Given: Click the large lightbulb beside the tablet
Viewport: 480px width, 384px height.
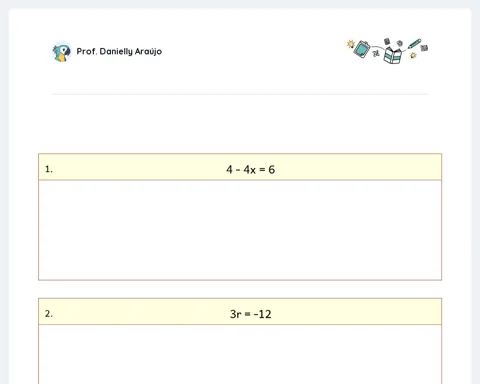Looking at the screenshot, I should point(351,44).
